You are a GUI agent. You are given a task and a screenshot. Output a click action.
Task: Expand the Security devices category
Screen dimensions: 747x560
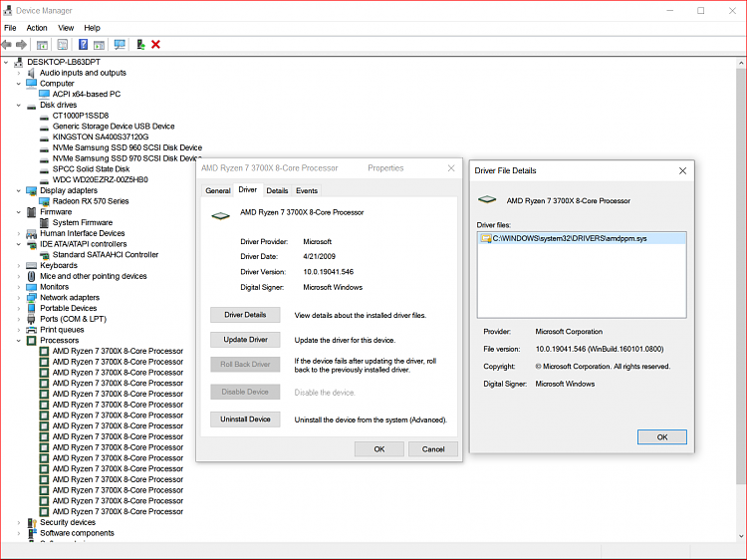pos(19,523)
